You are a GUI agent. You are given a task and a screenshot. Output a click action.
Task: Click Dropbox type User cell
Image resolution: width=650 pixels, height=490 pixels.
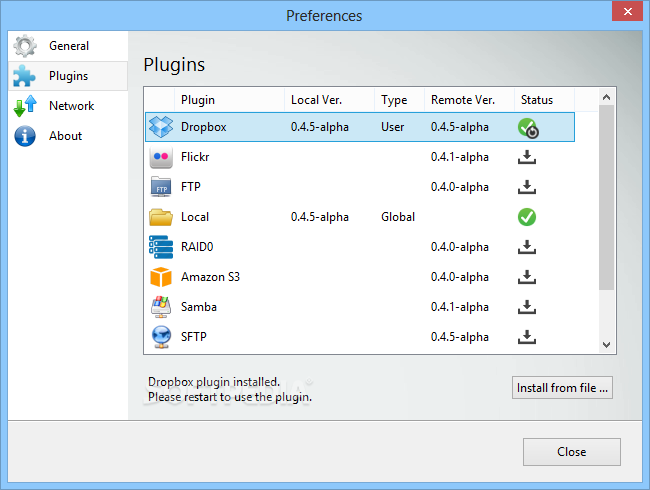click(x=393, y=127)
